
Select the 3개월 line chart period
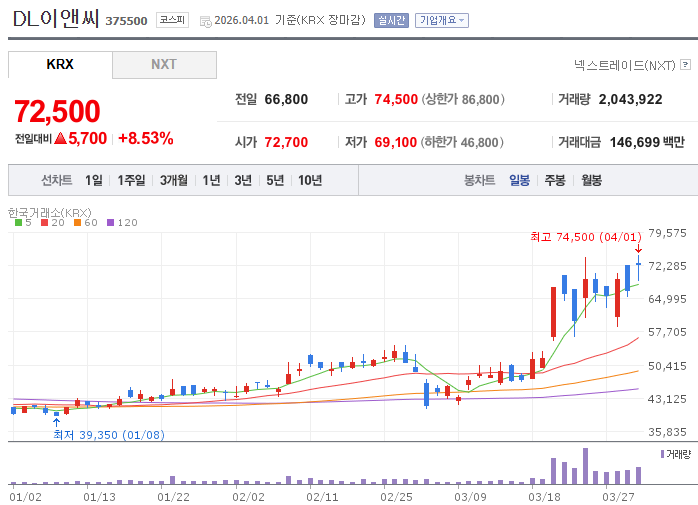point(174,180)
